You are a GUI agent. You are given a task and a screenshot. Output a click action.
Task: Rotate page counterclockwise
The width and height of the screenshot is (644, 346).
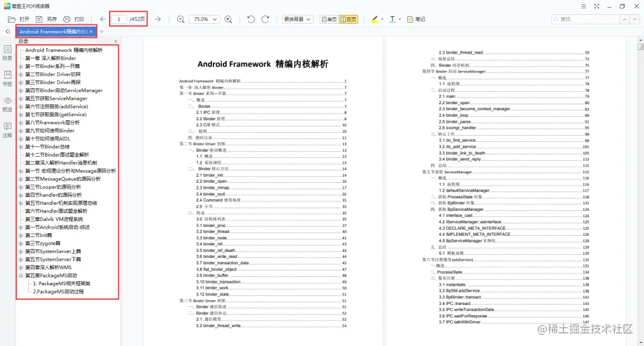click(x=251, y=19)
